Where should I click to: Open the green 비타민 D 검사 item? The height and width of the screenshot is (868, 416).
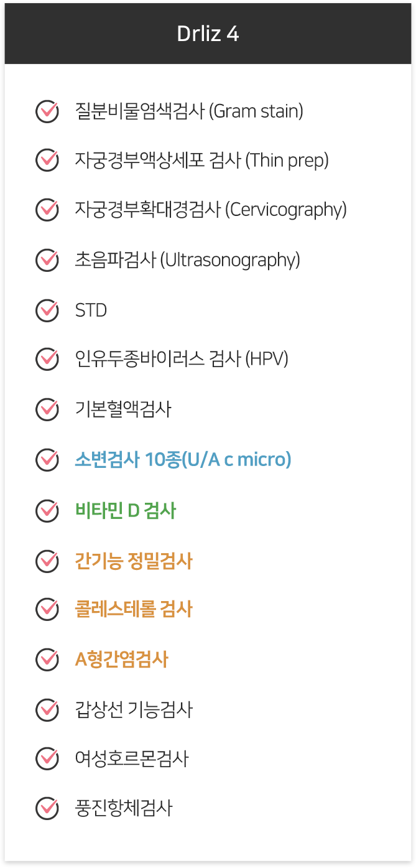[126, 511]
